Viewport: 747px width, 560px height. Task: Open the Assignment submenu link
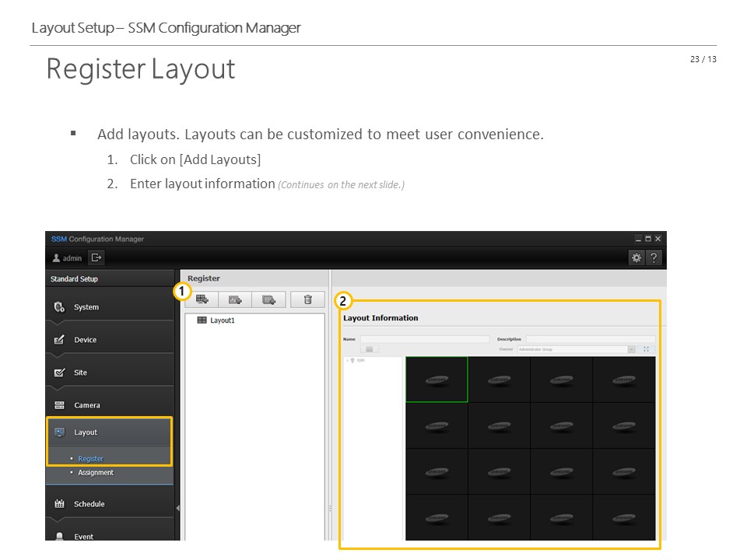pos(96,472)
